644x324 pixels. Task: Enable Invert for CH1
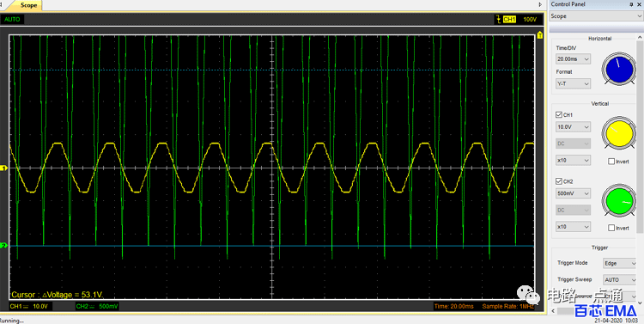click(x=611, y=162)
